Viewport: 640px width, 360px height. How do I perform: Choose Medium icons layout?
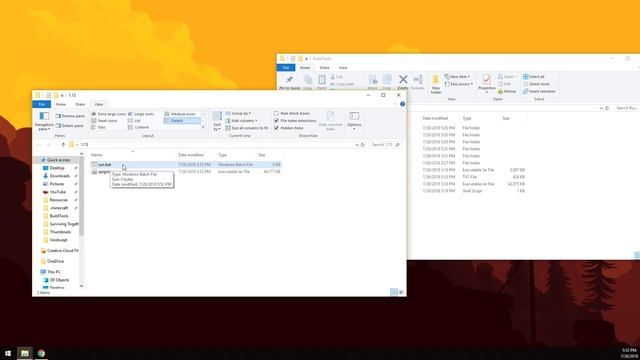click(180, 114)
